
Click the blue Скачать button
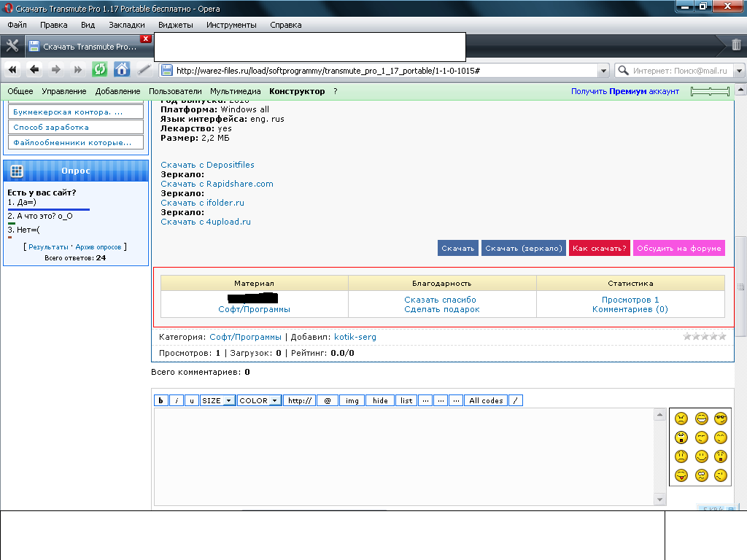click(458, 248)
